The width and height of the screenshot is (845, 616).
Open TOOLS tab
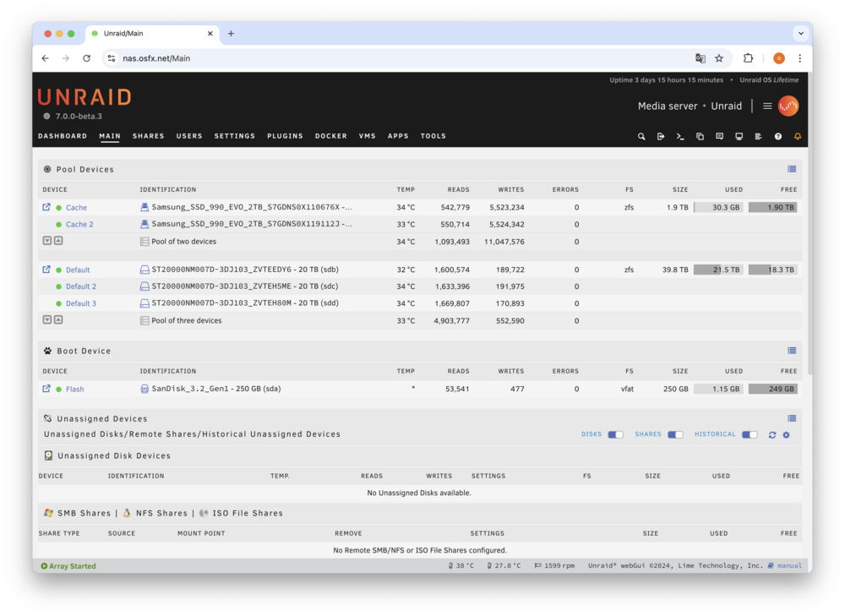tap(433, 136)
